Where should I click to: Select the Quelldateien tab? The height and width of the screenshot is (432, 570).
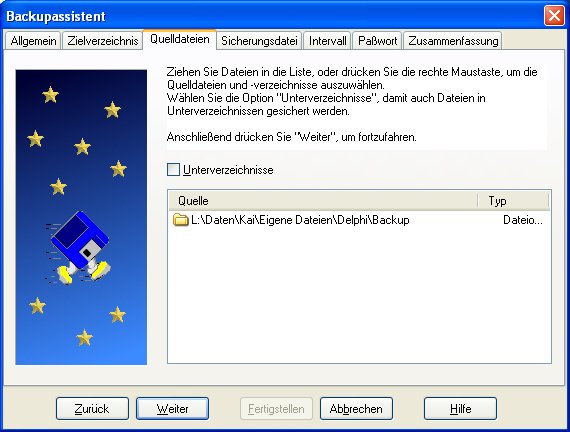pos(180,39)
